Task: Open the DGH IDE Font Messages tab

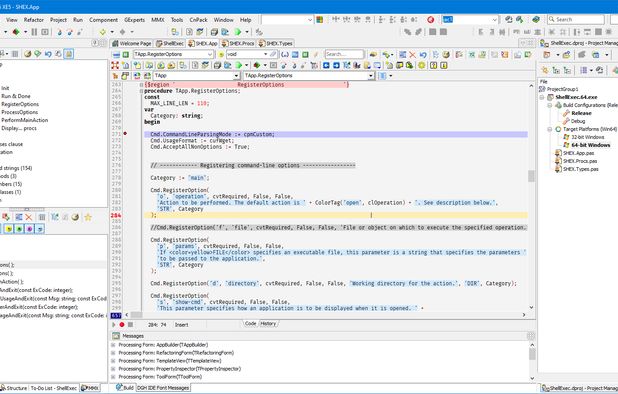Action: click(x=163, y=388)
